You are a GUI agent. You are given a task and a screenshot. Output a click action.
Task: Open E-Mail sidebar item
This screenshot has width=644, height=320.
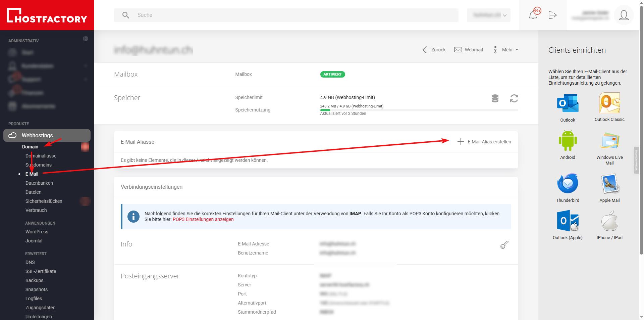click(32, 174)
